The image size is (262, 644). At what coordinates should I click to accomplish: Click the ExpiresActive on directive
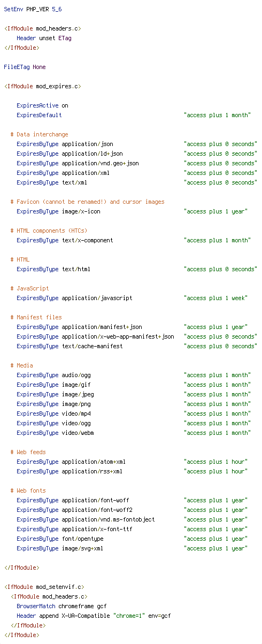click(42, 106)
